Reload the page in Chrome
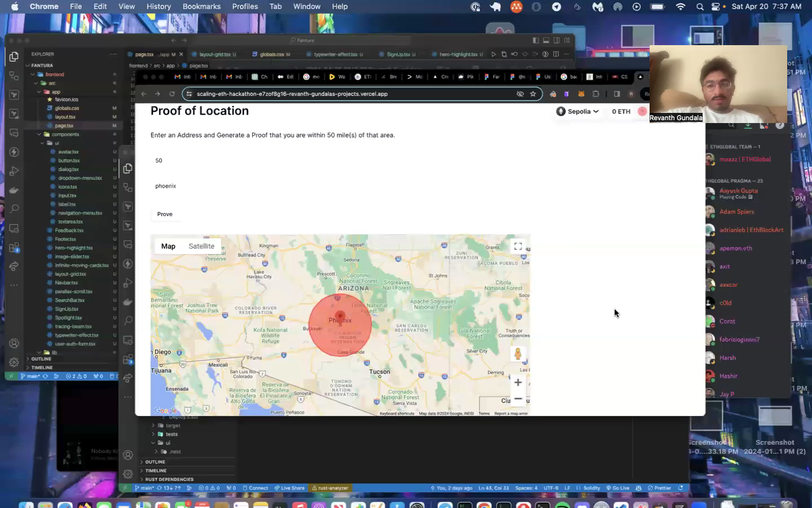 172,94
